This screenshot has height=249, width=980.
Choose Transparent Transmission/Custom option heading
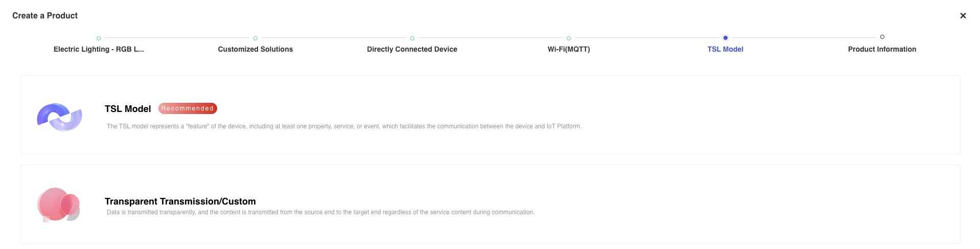click(180, 201)
